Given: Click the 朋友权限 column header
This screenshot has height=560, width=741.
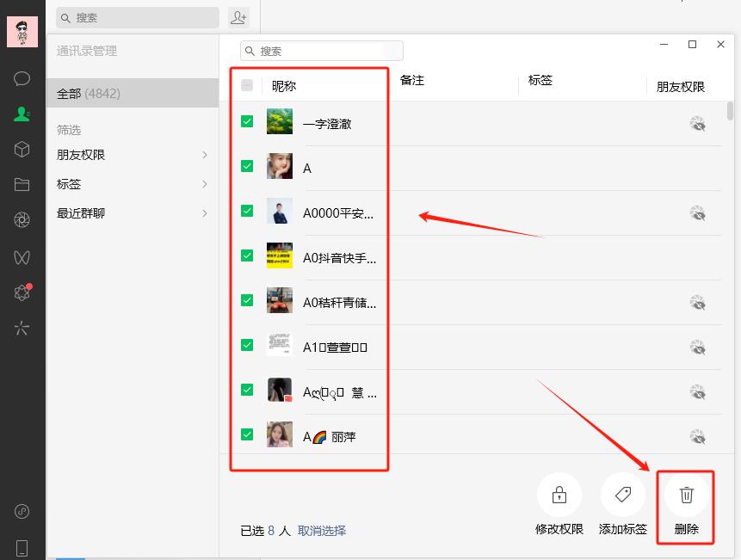Looking at the screenshot, I should 681,87.
